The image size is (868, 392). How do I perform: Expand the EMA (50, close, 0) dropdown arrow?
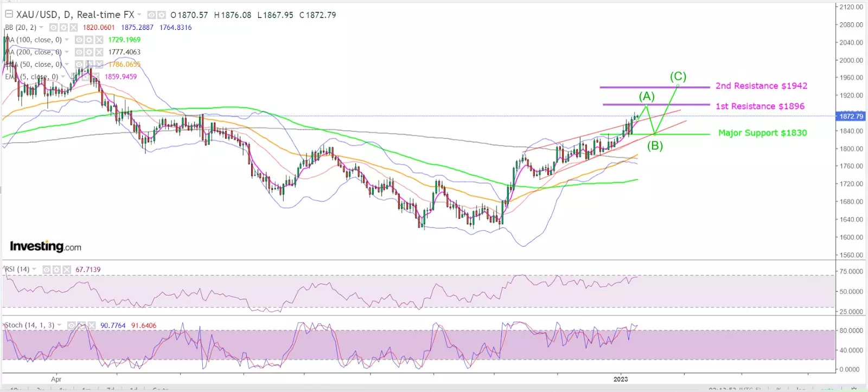[67, 64]
